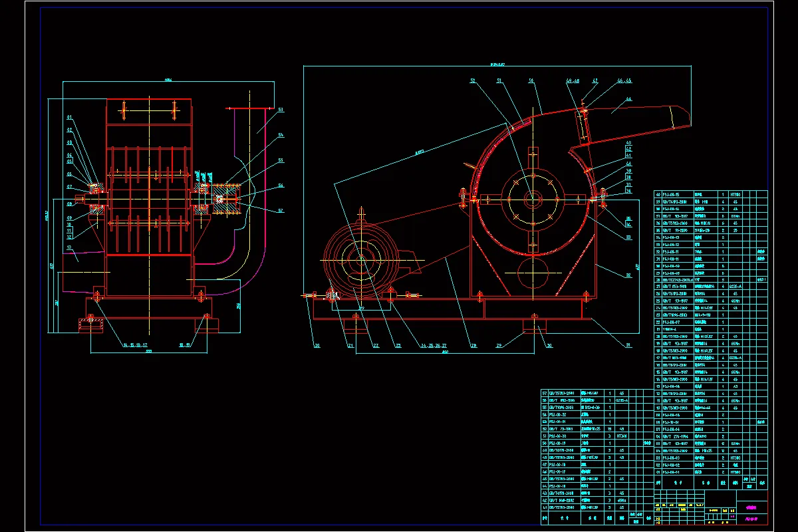Select callout label 06 beside the bearing
The height and width of the screenshot is (532, 798).
tap(68, 174)
